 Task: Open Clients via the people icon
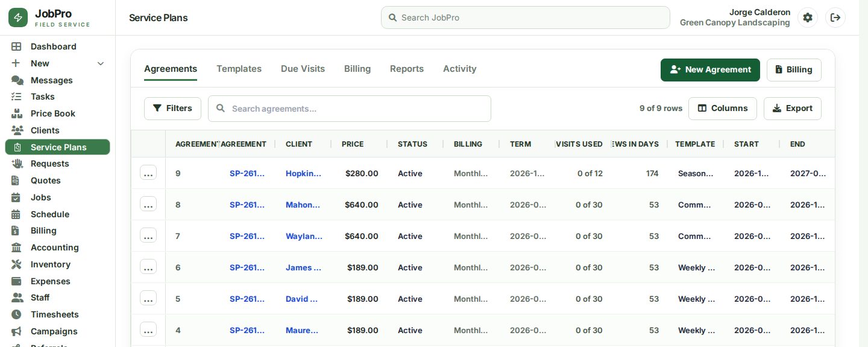point(17,130)
